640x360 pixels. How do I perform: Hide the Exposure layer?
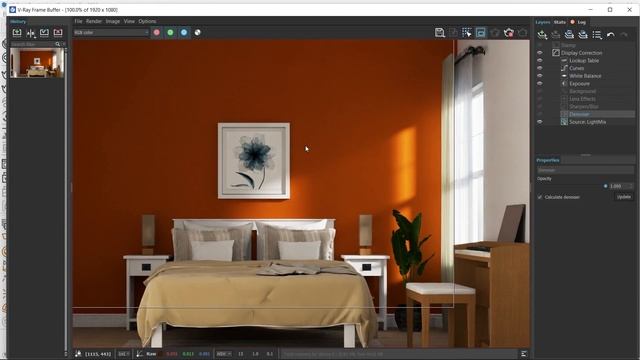pos(540,84)
